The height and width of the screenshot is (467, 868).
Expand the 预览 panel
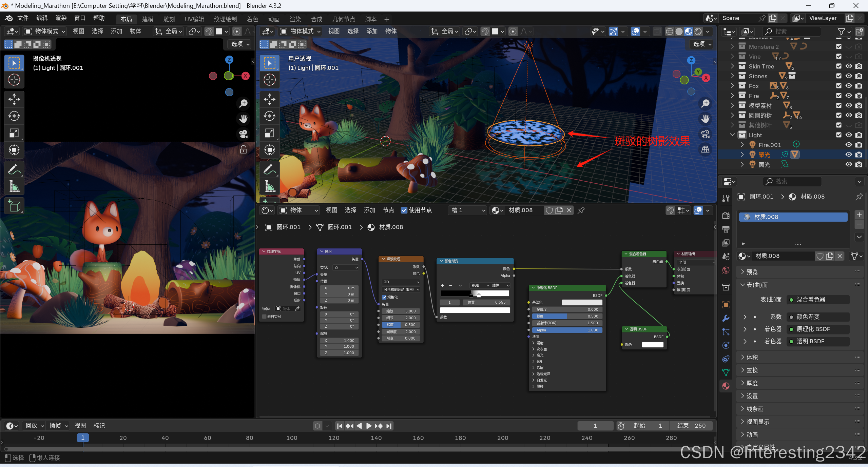click(752, 272)
